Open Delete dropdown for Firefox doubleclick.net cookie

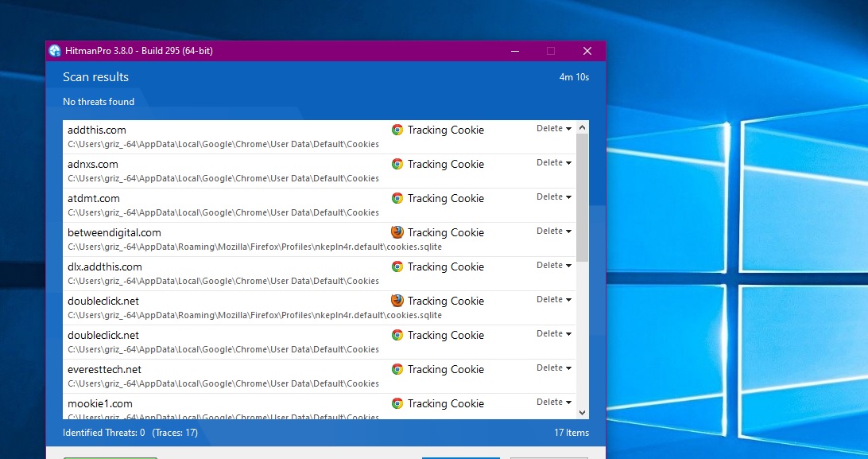pos(553,300)
